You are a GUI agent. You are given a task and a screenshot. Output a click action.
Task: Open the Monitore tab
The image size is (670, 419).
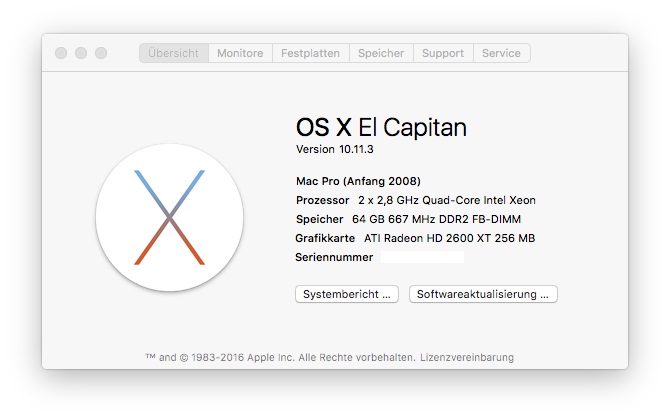pos(240,53)
